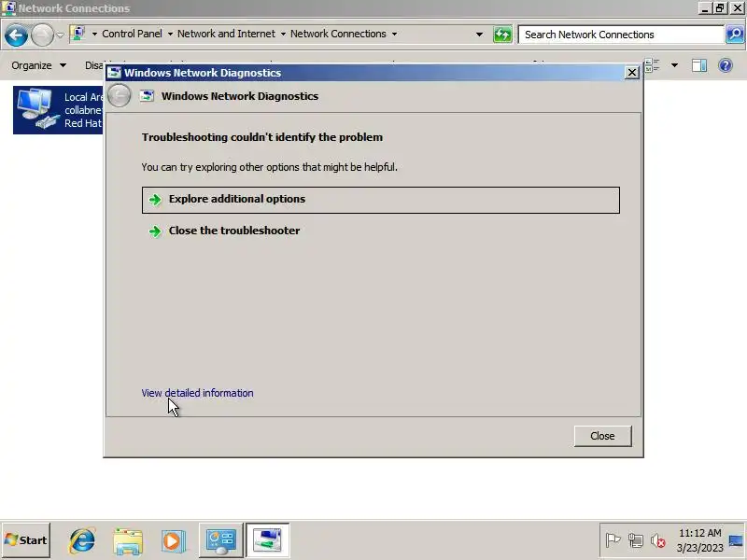
Task: Toggle the preview pane icon
Action: 699,65
